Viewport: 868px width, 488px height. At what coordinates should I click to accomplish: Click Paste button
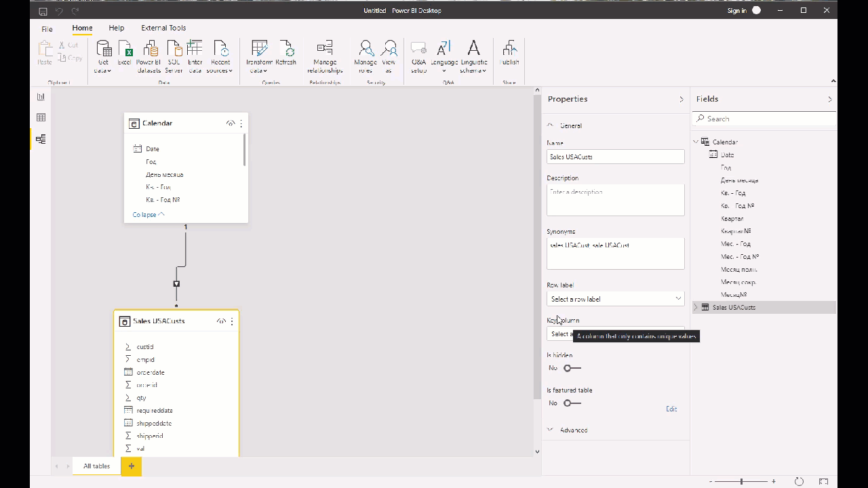45,53
